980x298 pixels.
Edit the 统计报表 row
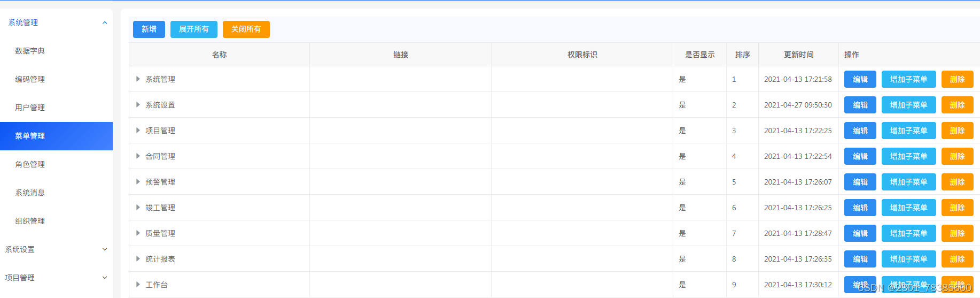pyautogui.click(x=860, y=259)
